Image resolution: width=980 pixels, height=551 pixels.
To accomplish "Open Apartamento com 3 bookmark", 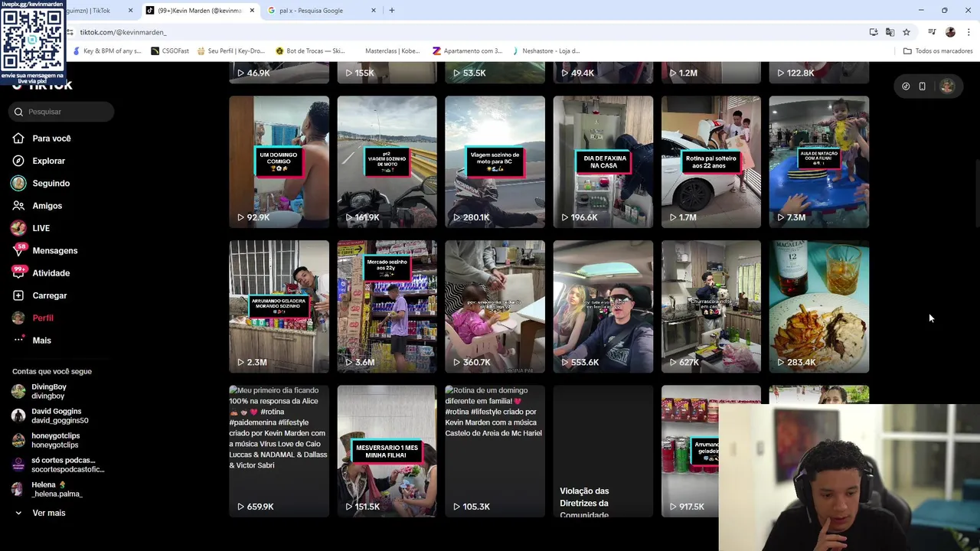I will [x=467, y=51].
